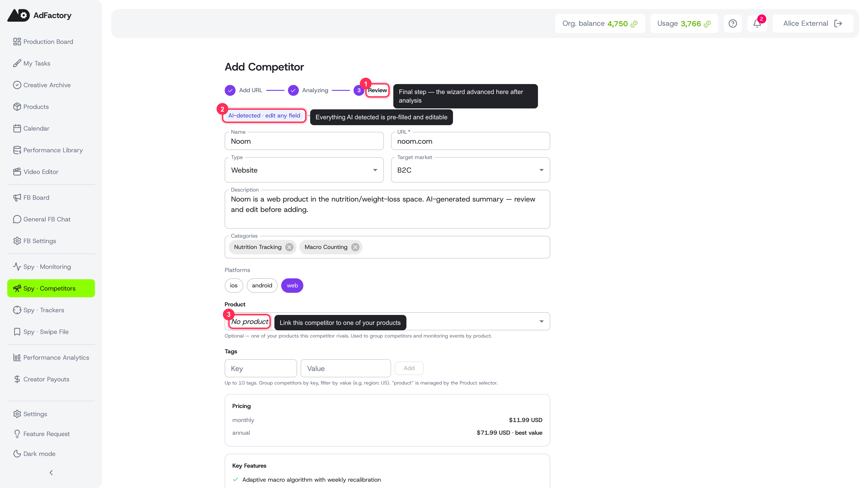Image resolution: width=868 pixels, height=488 pixels.
Task: Click the Dark mode moon icon
Action: (x=17, y=454)
